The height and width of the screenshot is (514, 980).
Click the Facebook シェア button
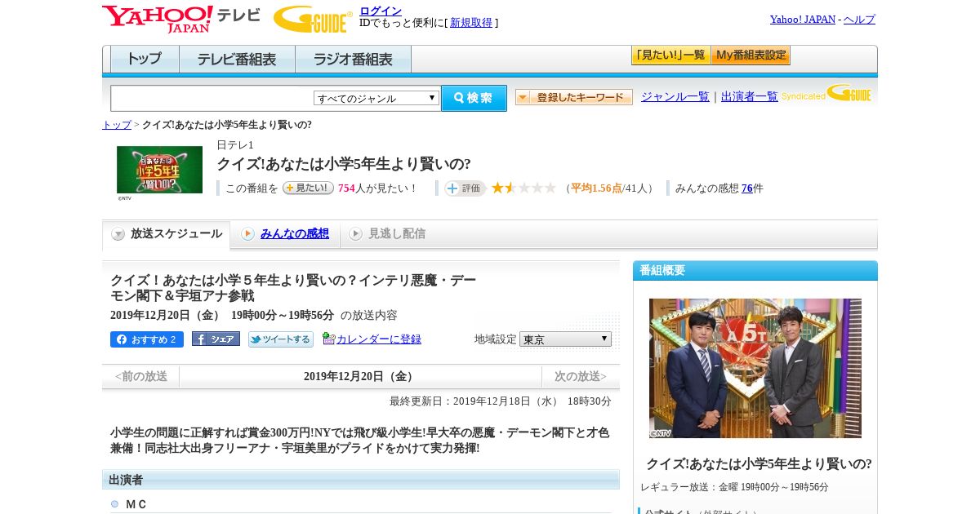[x=216, y=339]
